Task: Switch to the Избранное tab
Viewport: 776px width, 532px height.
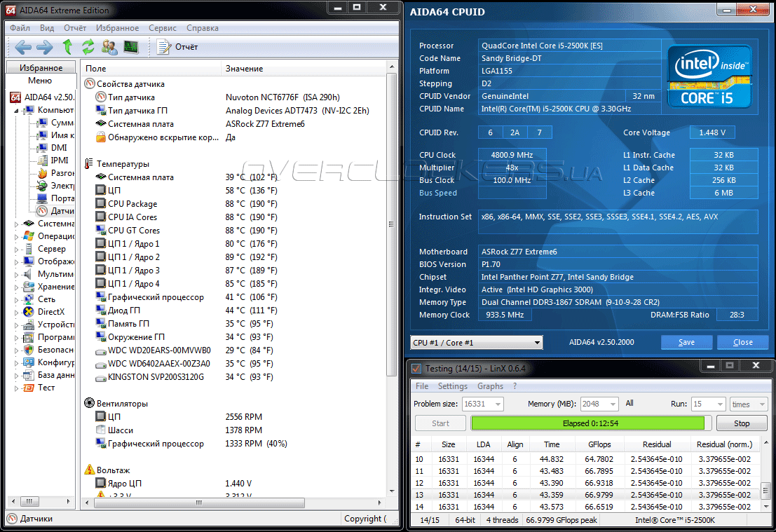Action: (41, 68)
